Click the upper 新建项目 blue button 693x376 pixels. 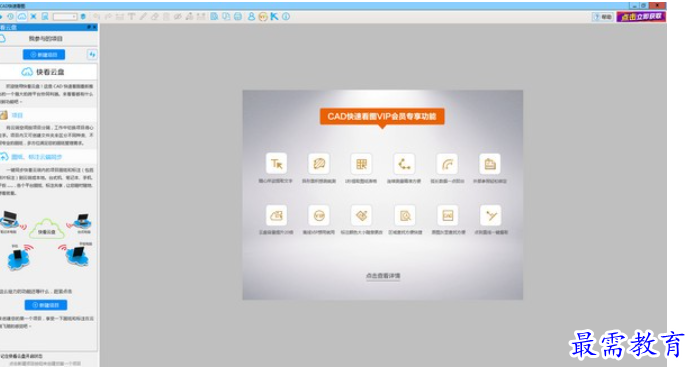point(44,55)
